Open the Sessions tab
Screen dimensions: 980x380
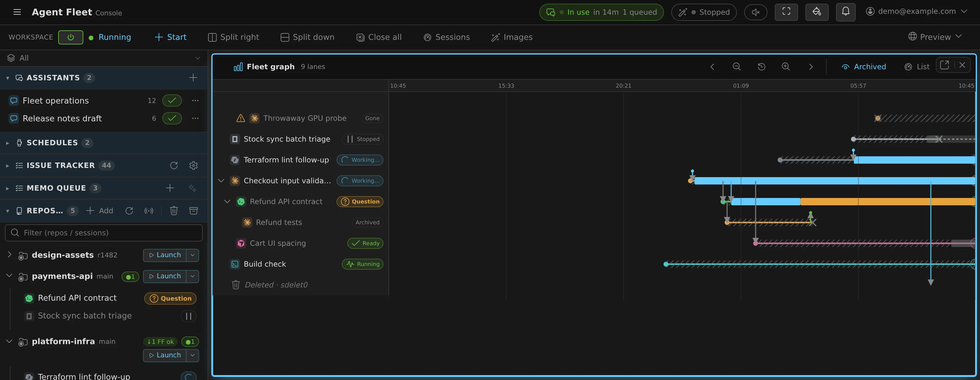[447, 37]
